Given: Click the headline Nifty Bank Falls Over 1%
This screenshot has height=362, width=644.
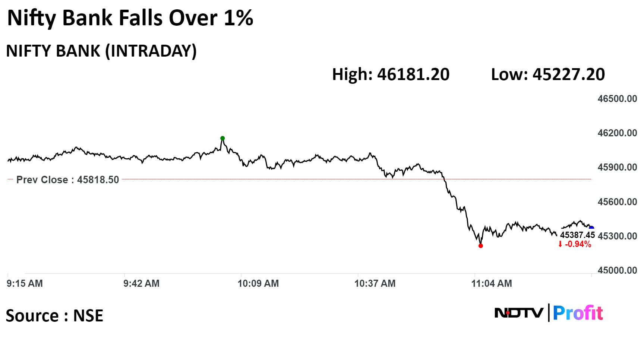Looking at the screenshot, I should [x=130, y=18].
